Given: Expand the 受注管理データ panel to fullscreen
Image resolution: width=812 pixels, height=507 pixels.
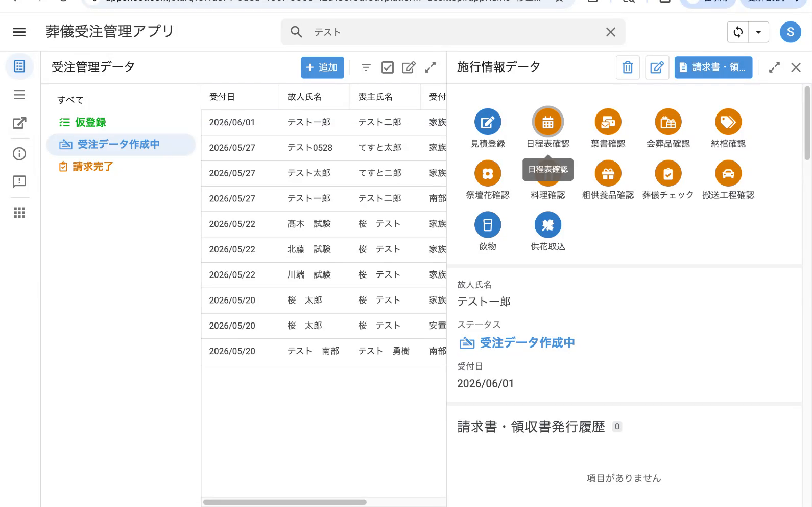Looking at the screenshot, I should pos(431,67).
